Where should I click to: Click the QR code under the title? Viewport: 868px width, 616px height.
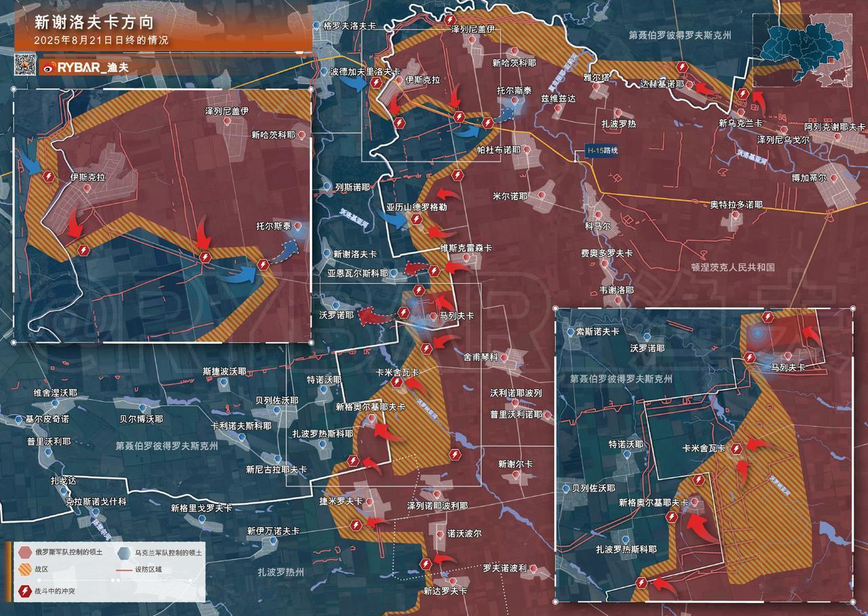coord(24,66)
